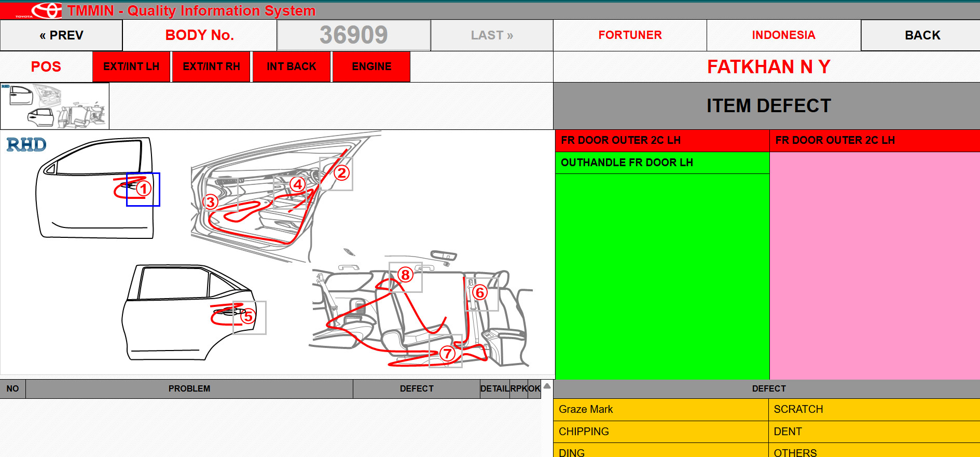Screen dimensions: 980x457
Task: Choose the DENT defect
Action: pyautogui.click(x=874, y=432)
